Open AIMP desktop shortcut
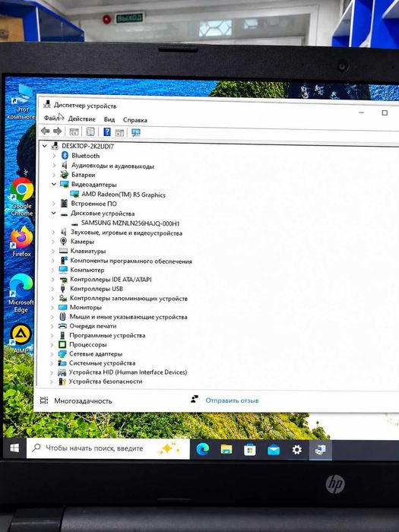The width and height of the screenshot is (399, 532). pos(21,338)
